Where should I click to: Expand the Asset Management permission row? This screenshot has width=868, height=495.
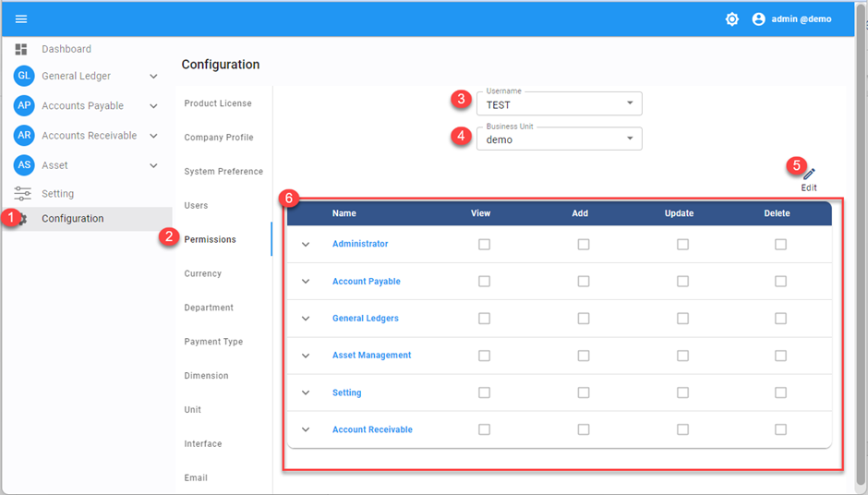coord(306,356)
